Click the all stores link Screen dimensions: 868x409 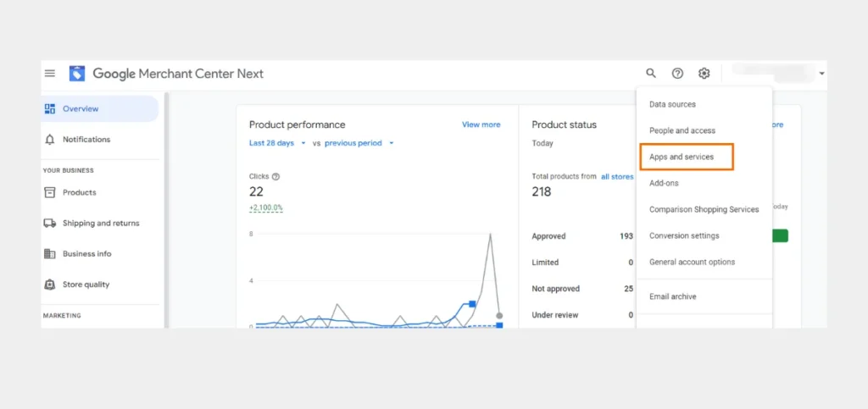click(x=617, y=177)
